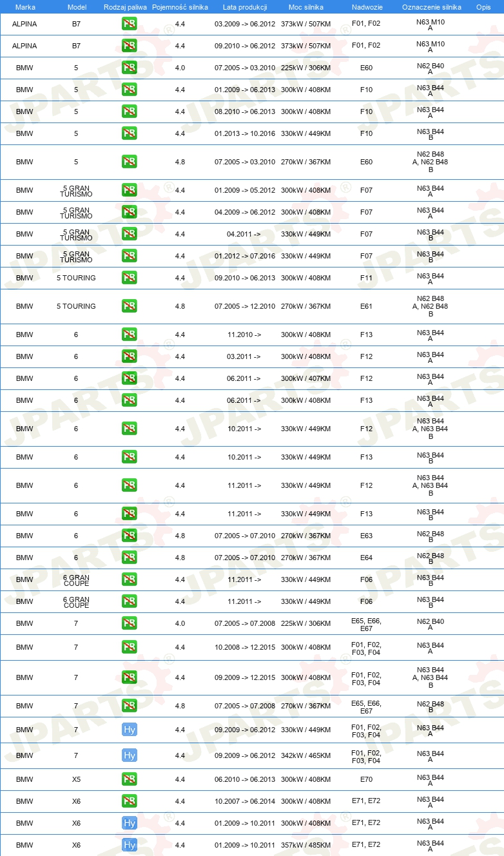Click hybrid Hy icon in BMW 7 342kW row

(129, 756)
